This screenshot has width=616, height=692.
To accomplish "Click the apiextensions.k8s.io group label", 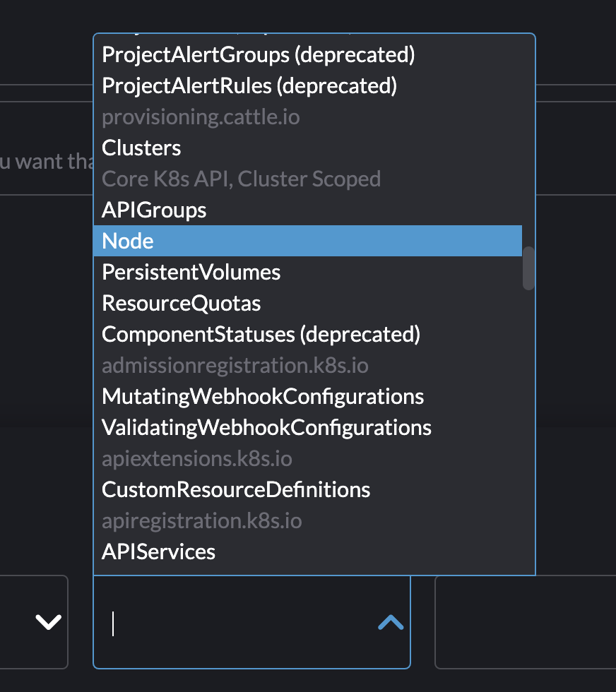I will click(x=196, y=458).
